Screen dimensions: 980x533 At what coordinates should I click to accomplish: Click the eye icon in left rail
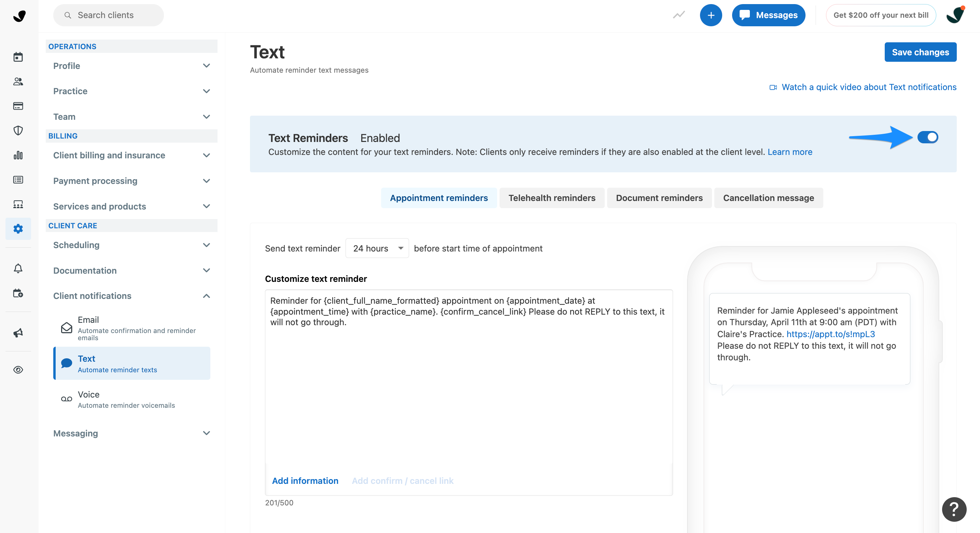18,370
